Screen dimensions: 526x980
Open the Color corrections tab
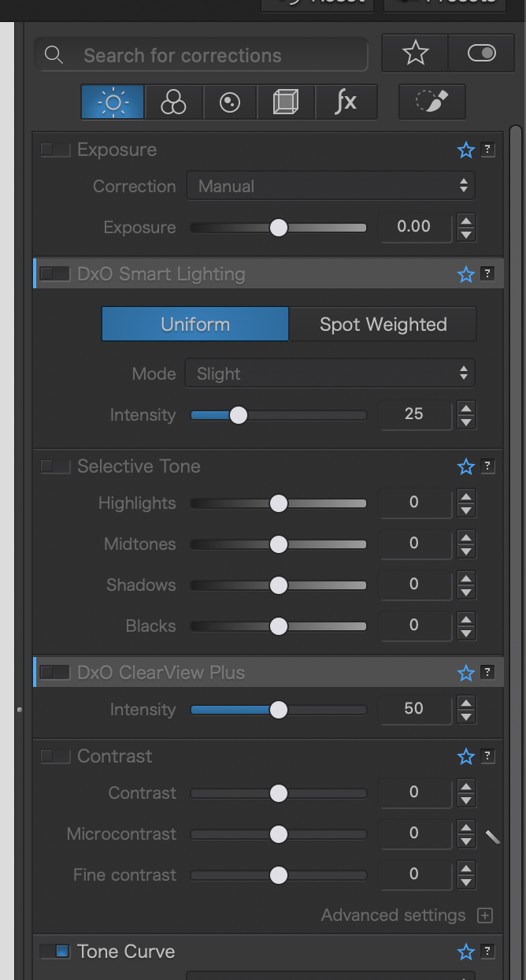click(172, 102)
